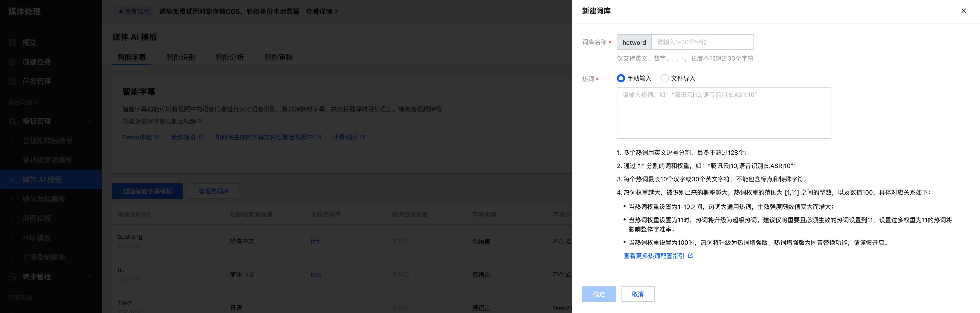Click bu template name
This screenshot has height=313, width=980.
pyautogui.click(x=121, y=270)
